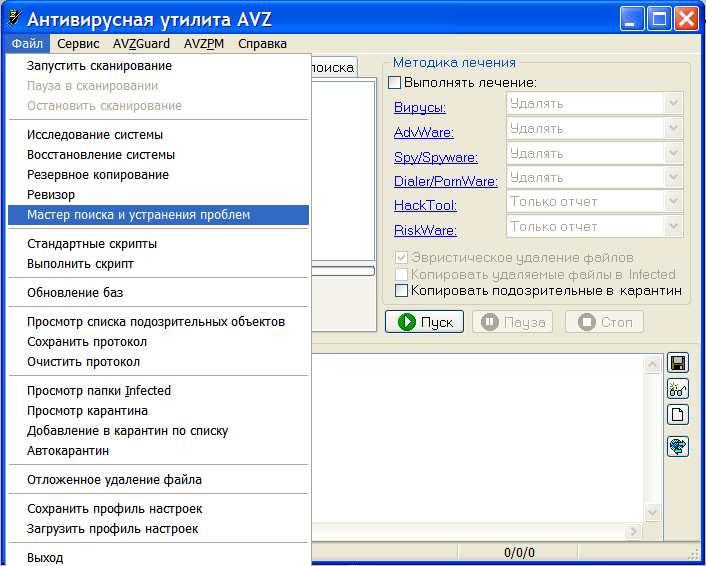Screen dimensions: 706x566
Task: Open Просмотр карантина menu item
Action: click(158, 411)
